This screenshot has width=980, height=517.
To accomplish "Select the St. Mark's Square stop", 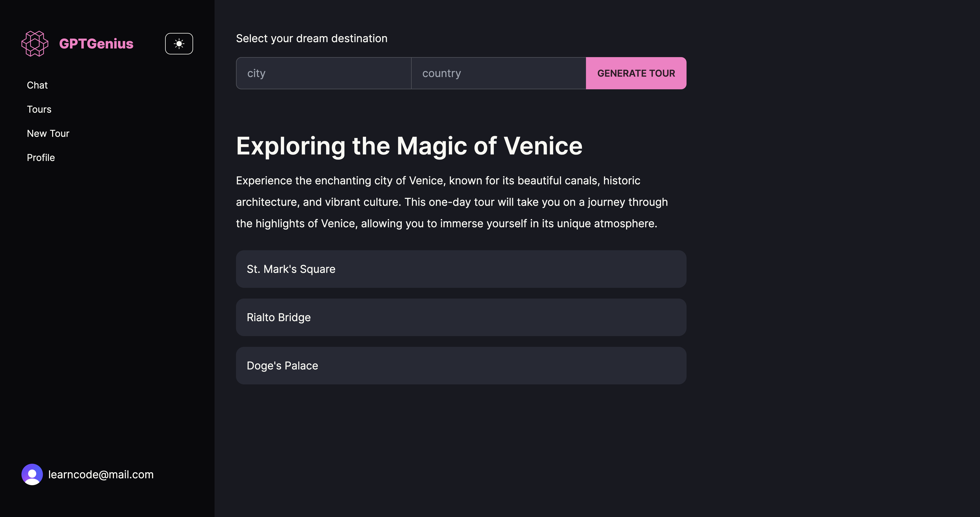I will tap(461, 269).
